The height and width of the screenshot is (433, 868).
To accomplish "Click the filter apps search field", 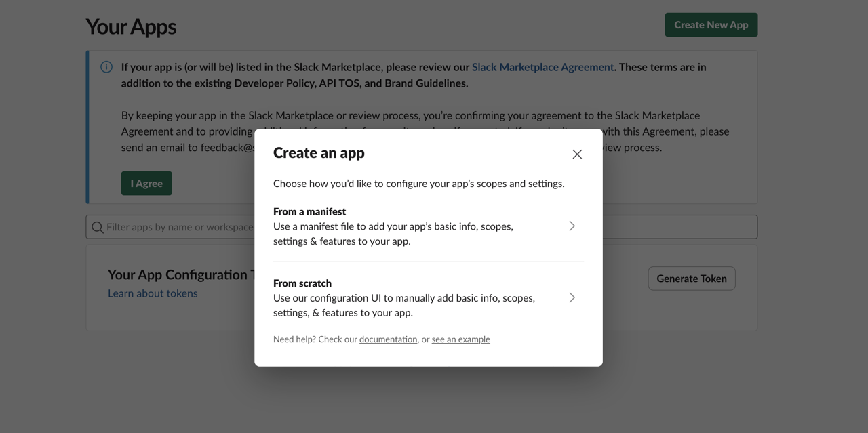I will click(422, 227).
